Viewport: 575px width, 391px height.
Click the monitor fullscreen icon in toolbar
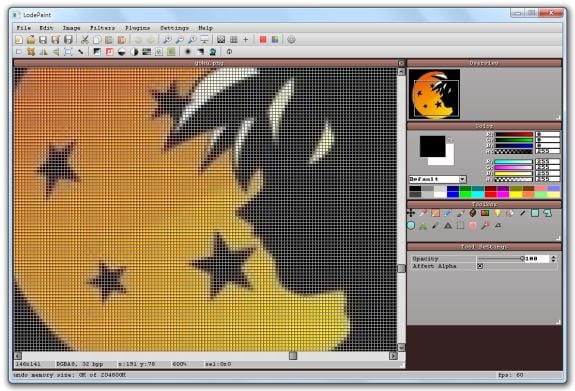pyautogui.click(x=204, y=40)
